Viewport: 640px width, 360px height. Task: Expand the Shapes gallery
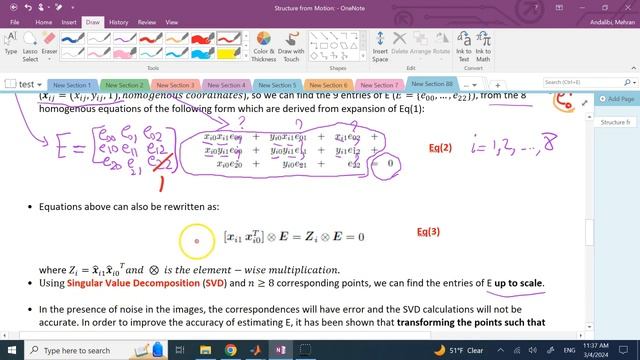pos(363,56)
